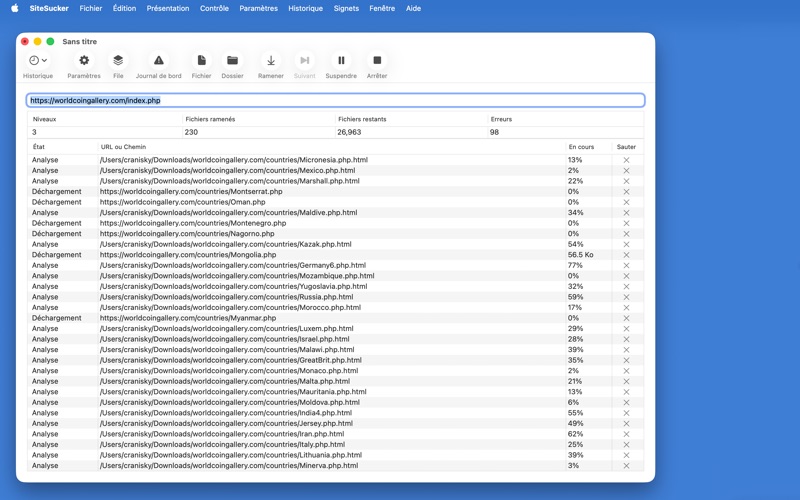This screenshot has width=800, height=500.
Task: Select the Mauritania.php.html path row
Action: coord(336,392)
